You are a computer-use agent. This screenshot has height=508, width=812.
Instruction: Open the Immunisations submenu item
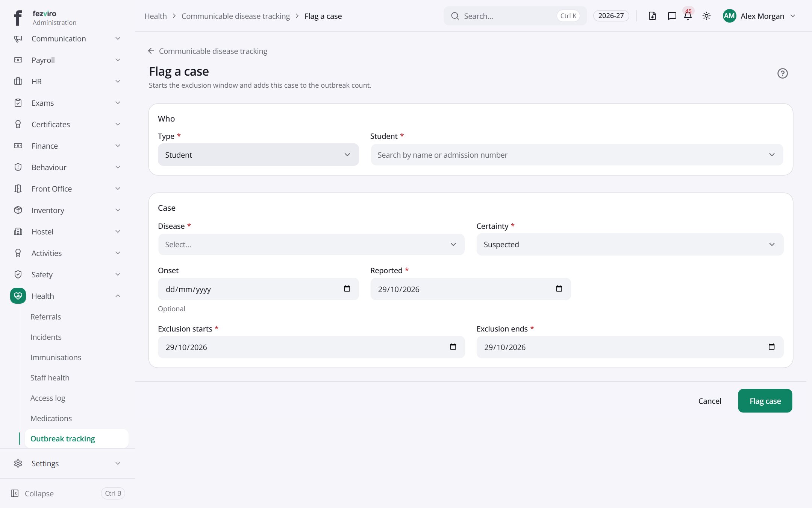point(56,357)
